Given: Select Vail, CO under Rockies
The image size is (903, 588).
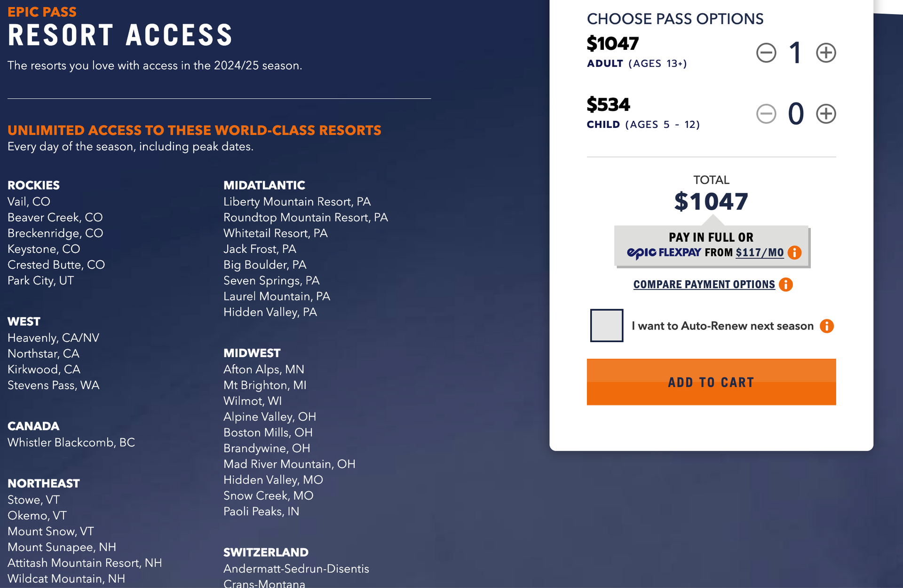Looking at the screenshot, I should (x=29, y=201).
